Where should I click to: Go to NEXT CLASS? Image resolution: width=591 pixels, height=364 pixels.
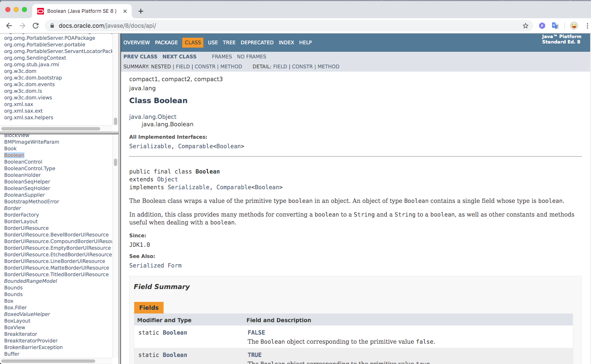(x=179, y=57)
